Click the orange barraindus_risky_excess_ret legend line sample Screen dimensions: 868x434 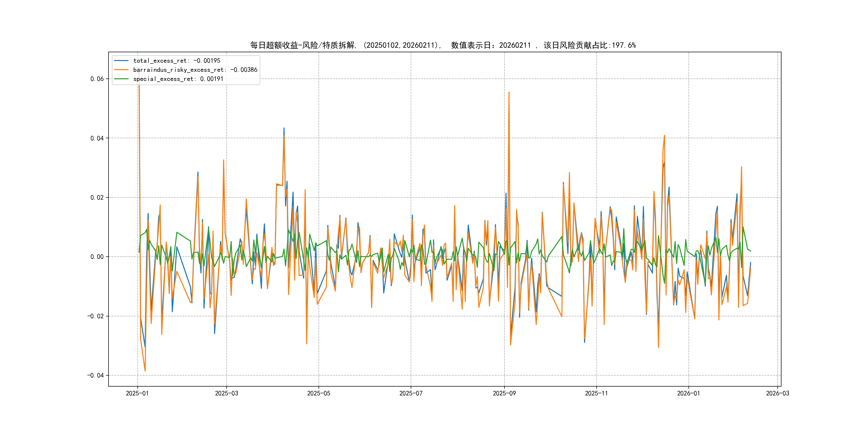click(x=121, y=70)
